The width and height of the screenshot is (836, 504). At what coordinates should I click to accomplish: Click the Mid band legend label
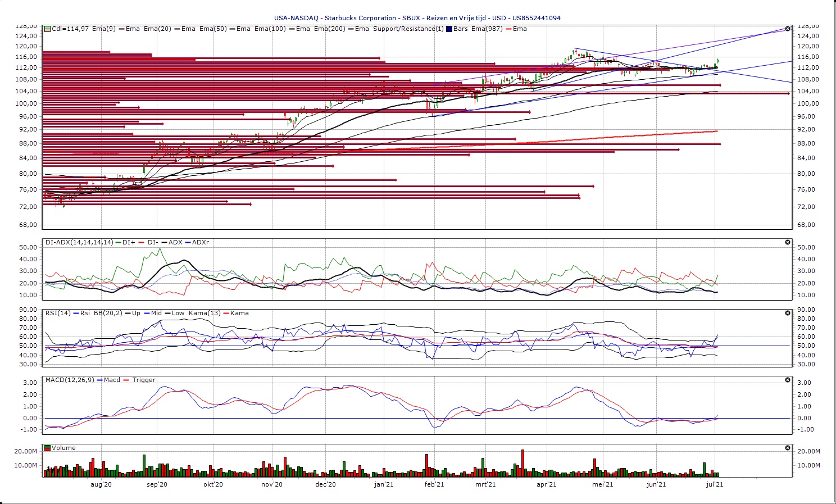156,313
